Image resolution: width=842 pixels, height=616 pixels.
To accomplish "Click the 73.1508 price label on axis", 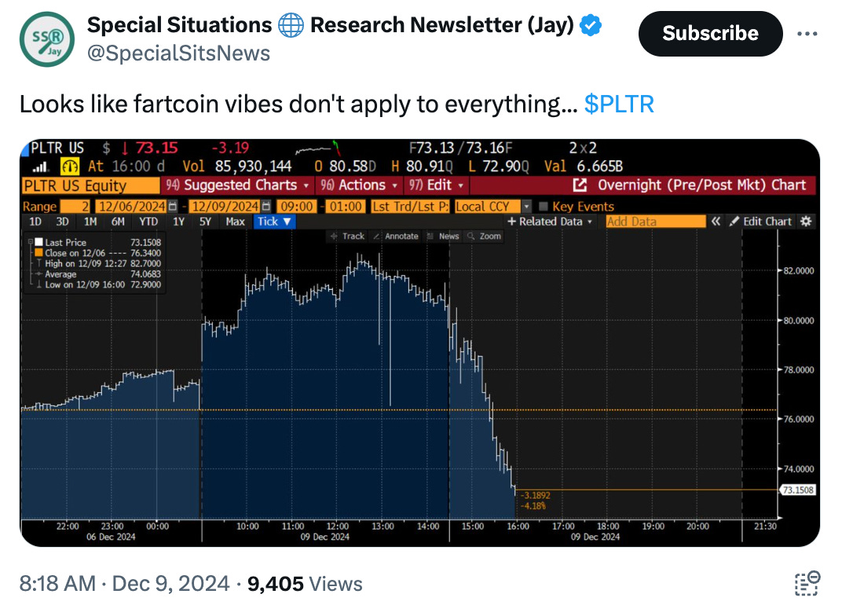I will point(798,489).
